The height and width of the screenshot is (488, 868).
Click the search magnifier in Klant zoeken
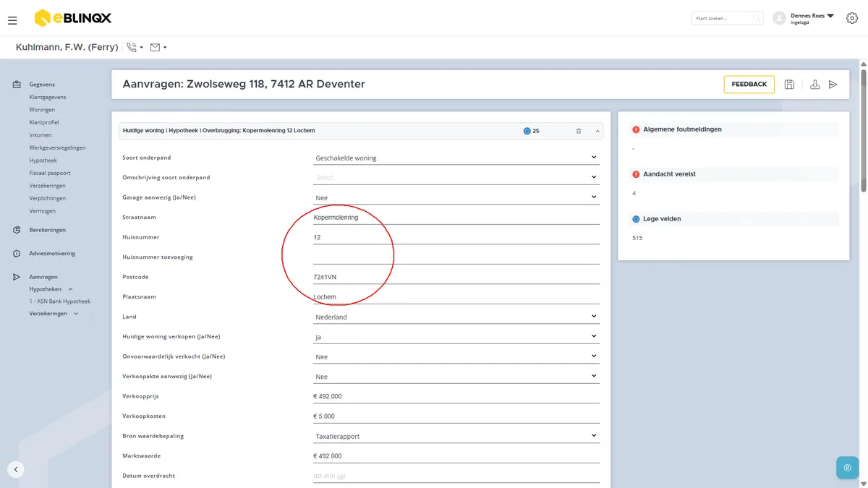[757, 18]
